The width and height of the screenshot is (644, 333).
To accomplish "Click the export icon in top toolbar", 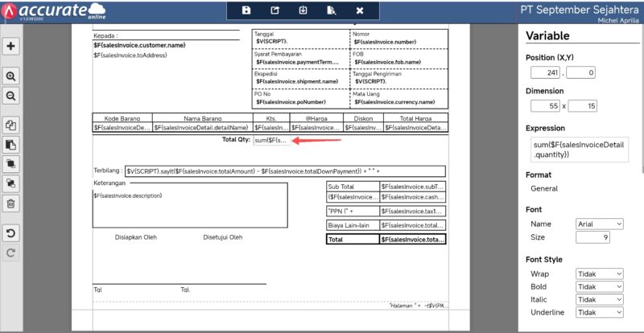I will click(x=275, y=10).
